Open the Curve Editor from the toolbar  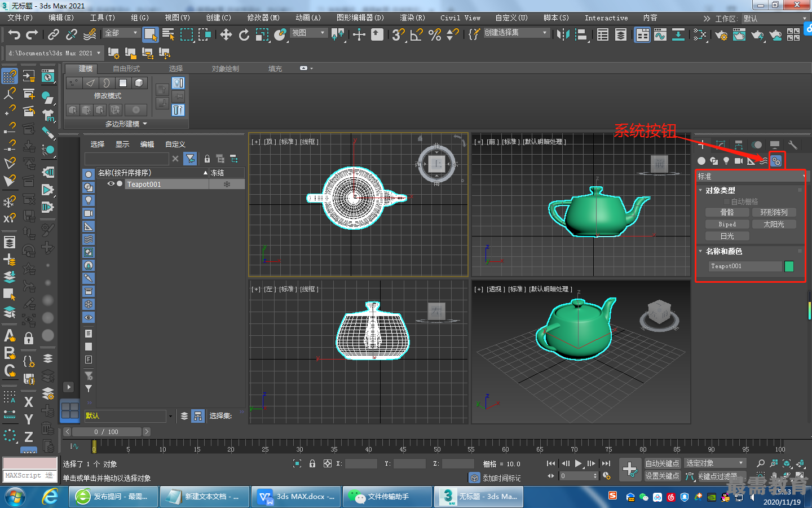click(660, 35)
